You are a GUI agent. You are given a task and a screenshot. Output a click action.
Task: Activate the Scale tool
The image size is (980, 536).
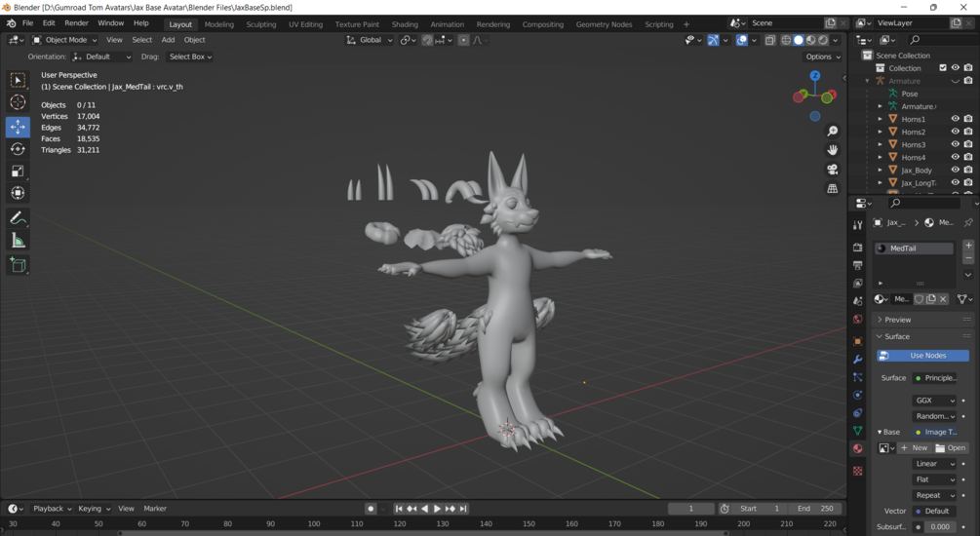[18, 171]
